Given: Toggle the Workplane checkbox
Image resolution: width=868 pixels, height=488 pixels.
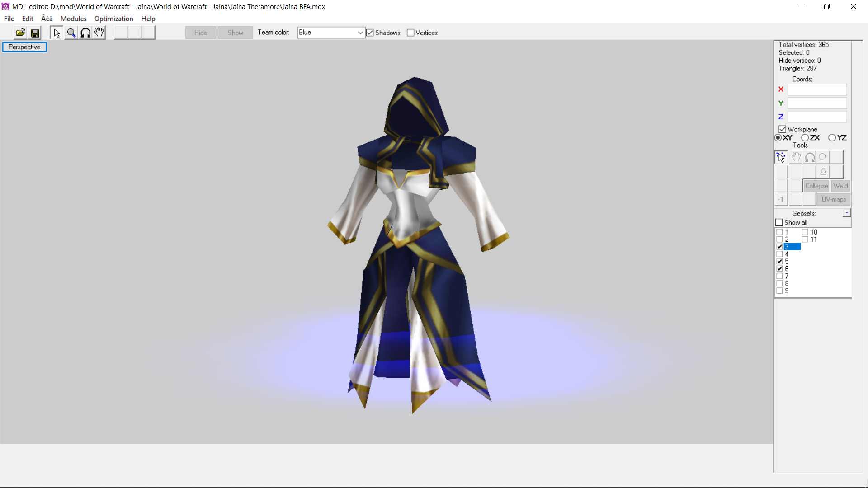Looking at the screenshot, I should (x=782, y=129).
